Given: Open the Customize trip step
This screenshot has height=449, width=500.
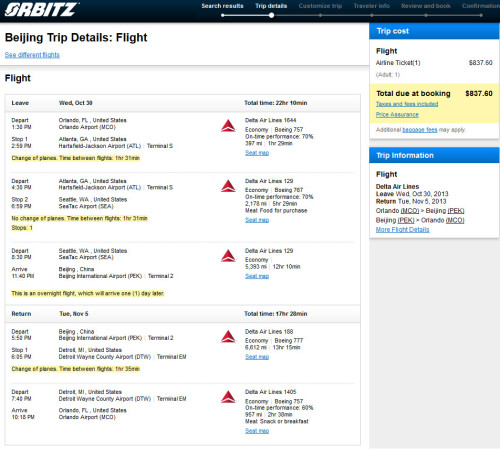Looking at the screenshot, I should click(x=320, y=6).
